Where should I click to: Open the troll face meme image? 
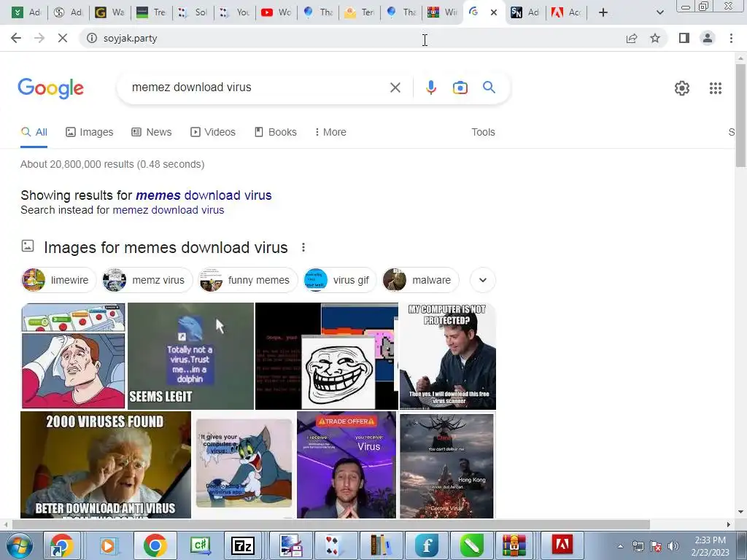[327, 356]
